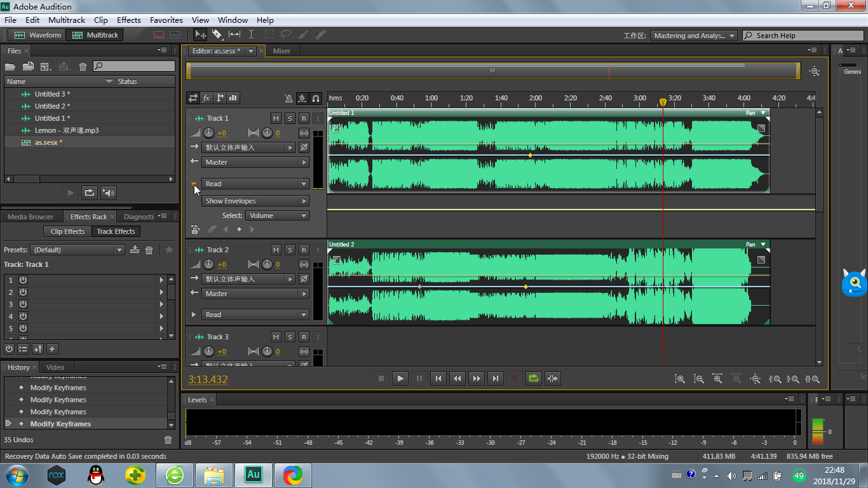Open the Show Envelopes menu
The height and width of the screenshot is (488, 868).
tap(255, 201)
